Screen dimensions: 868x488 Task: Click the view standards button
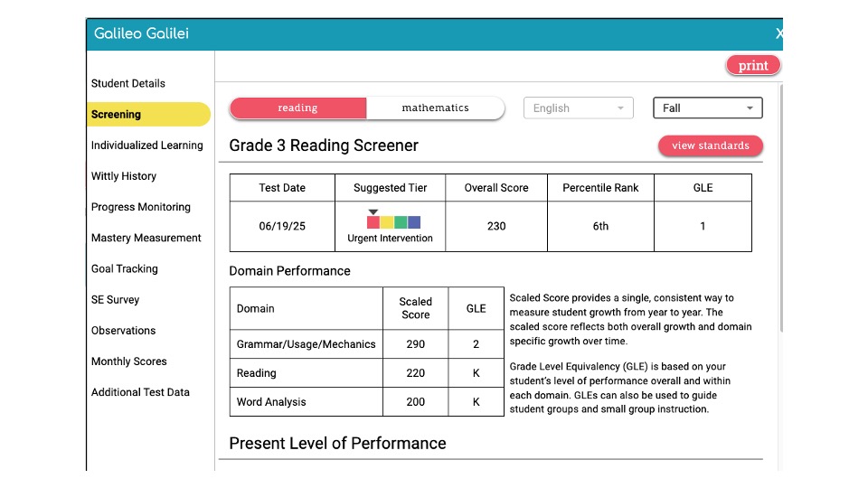(x=711, y=146)
